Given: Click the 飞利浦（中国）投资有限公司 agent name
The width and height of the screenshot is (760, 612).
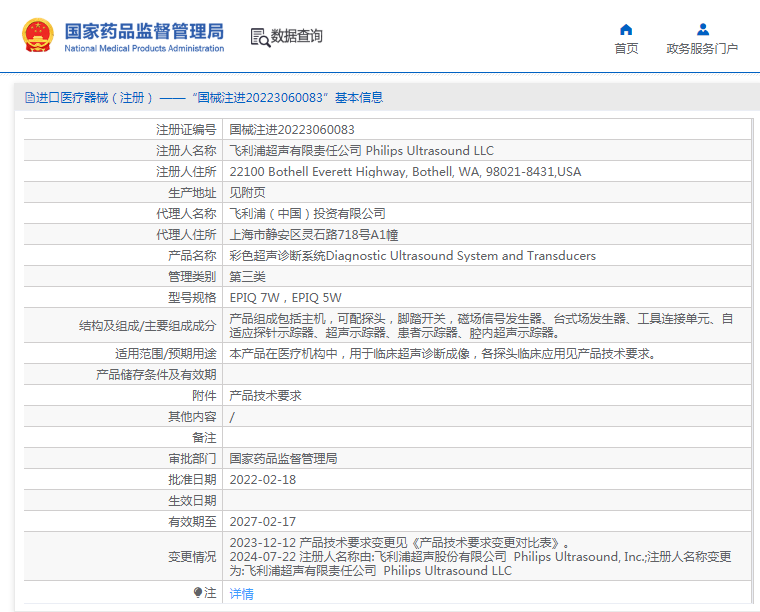Looking at the screenshot, I should click(x=307, y=214).
